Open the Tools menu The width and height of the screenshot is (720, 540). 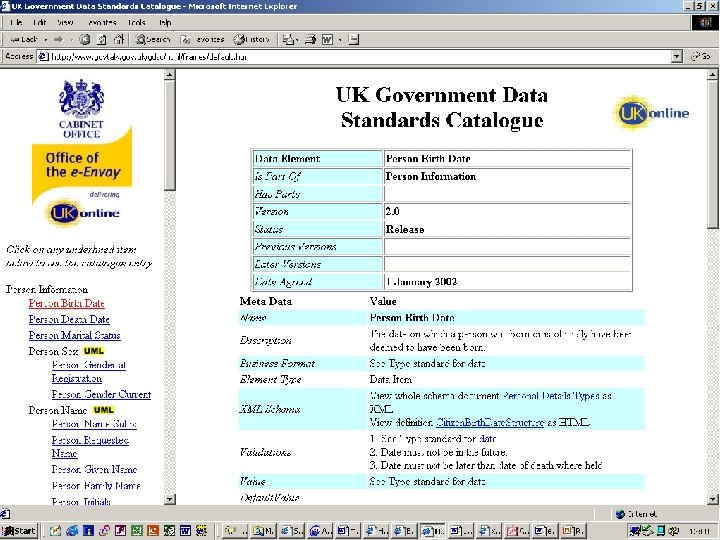(x=136, y=22)
